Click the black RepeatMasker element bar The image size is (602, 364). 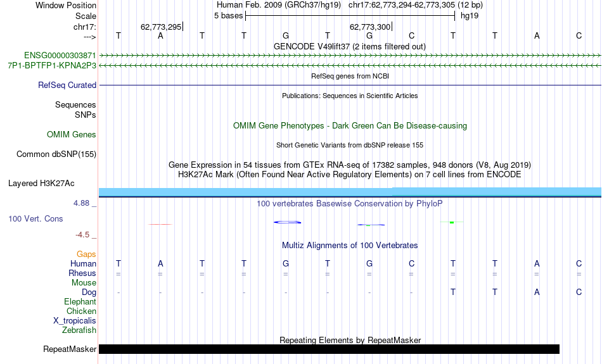329,349
